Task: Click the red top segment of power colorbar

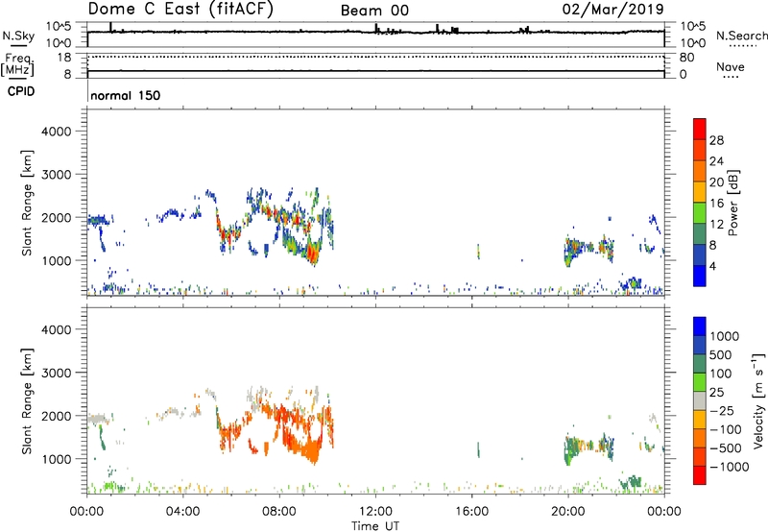Action: (700, 129)
